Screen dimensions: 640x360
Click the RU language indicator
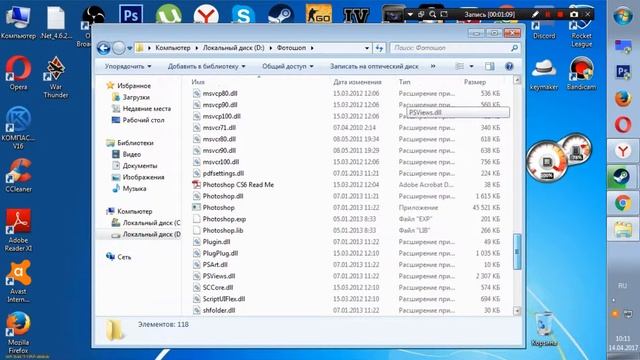pyautogui.click(x=622, y=286)
